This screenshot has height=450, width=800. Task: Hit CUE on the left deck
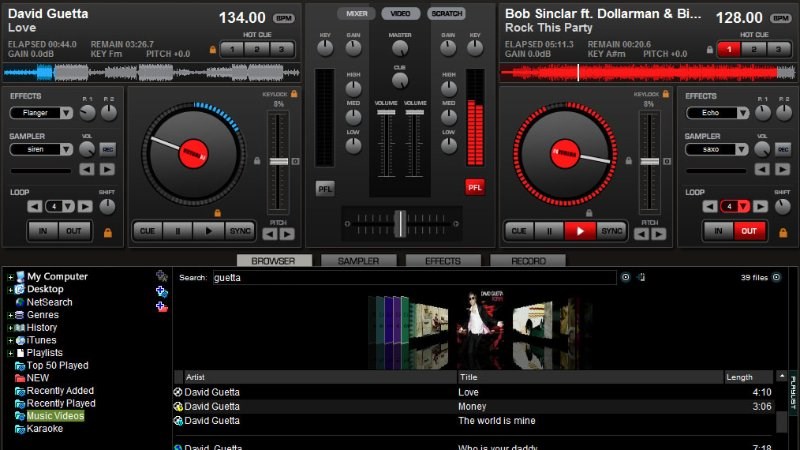coord(147,231)
